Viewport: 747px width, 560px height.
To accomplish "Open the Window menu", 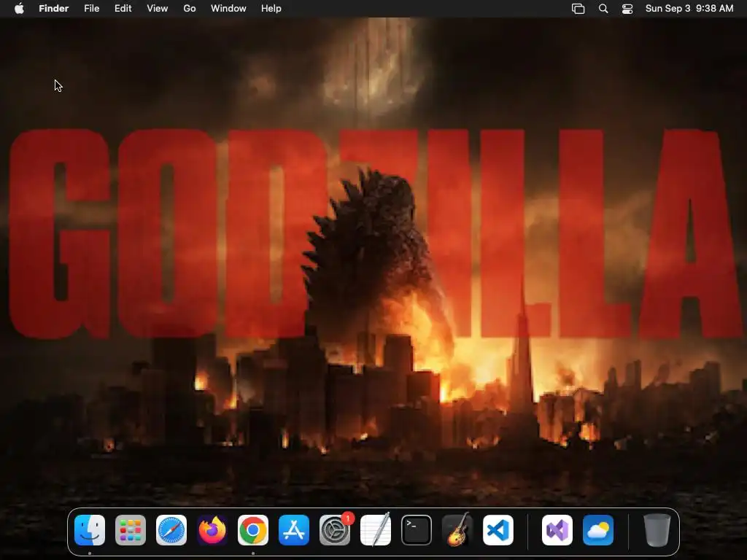I will [228, 9].
